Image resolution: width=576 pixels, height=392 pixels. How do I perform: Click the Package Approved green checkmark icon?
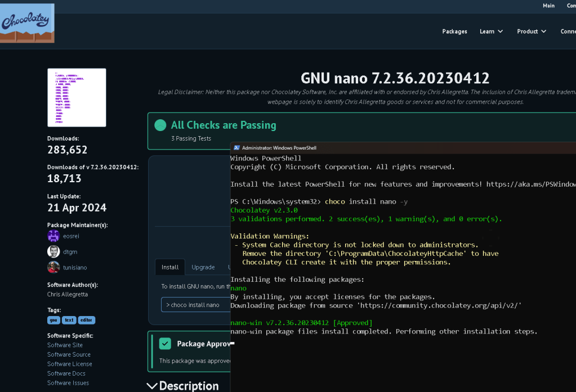pos(165,344)
